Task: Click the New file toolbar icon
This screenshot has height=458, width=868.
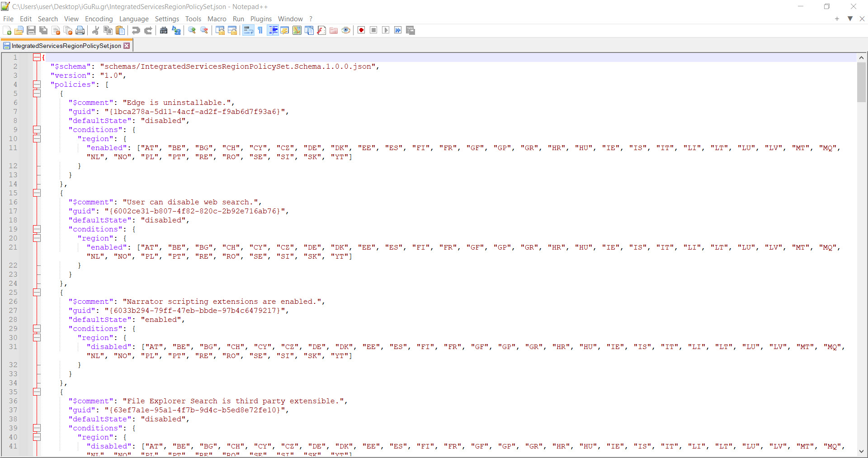Action: (x=7, y=30)
